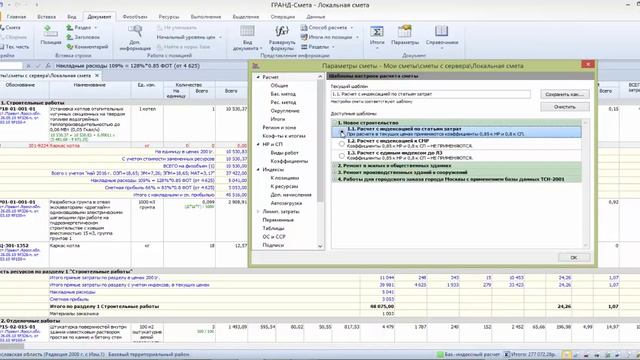Select Переменные in tree
640x360 pixels.
point(278,220)
